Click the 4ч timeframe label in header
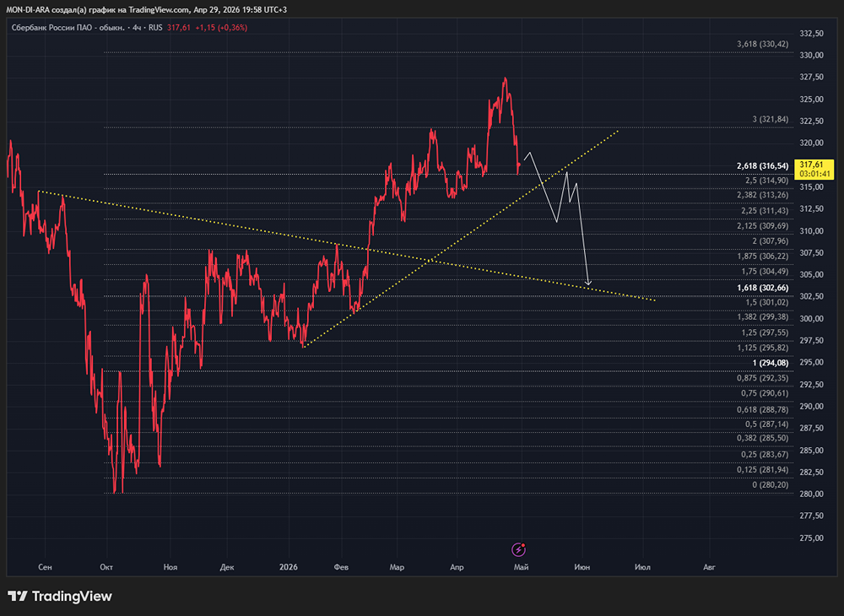The image size is (844, 616). tap(138, 28)
